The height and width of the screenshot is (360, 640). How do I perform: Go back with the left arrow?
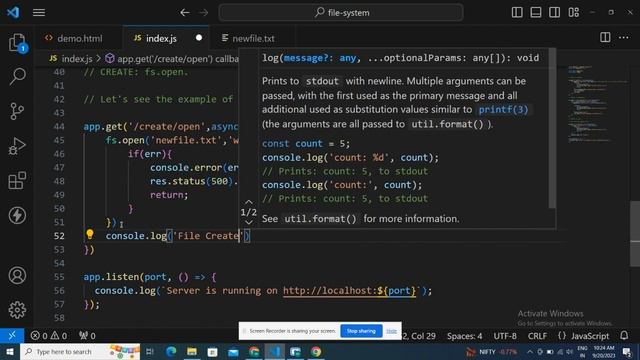click(184, 13)
